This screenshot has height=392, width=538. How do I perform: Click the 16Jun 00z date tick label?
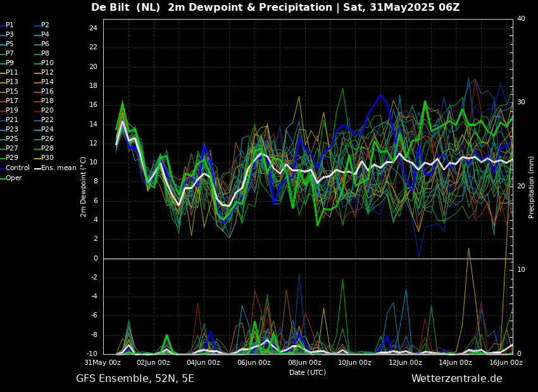(x=506, y=362)
